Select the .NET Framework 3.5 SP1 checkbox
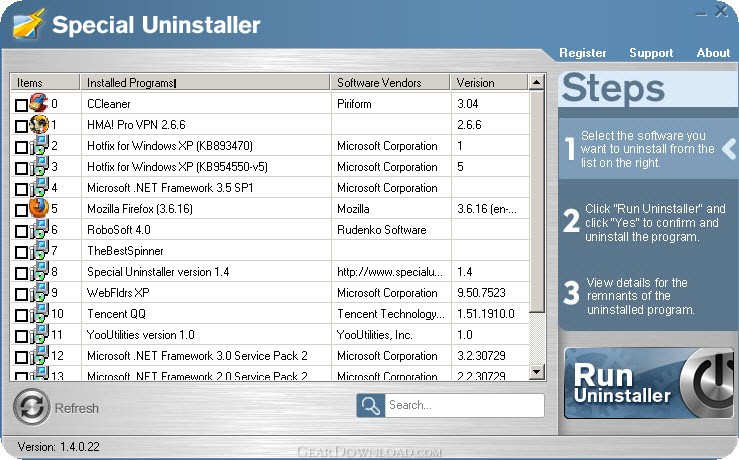 point(21,189)
